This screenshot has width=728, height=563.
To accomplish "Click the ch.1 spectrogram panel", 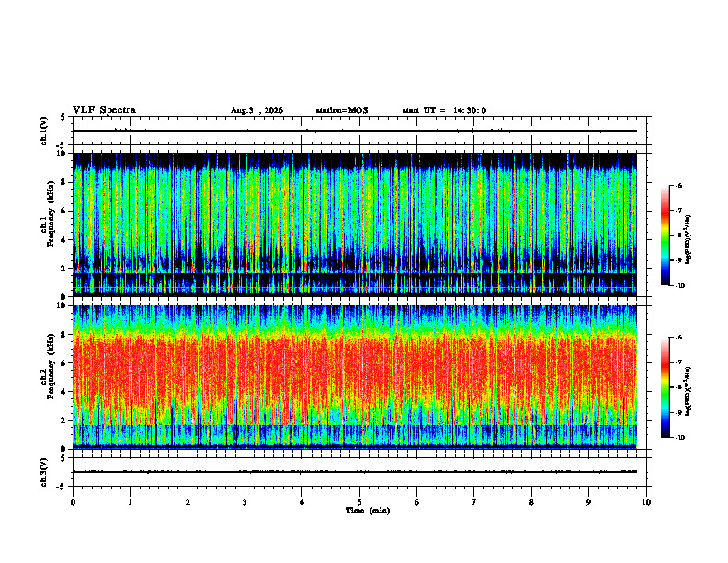I will 355,224.
